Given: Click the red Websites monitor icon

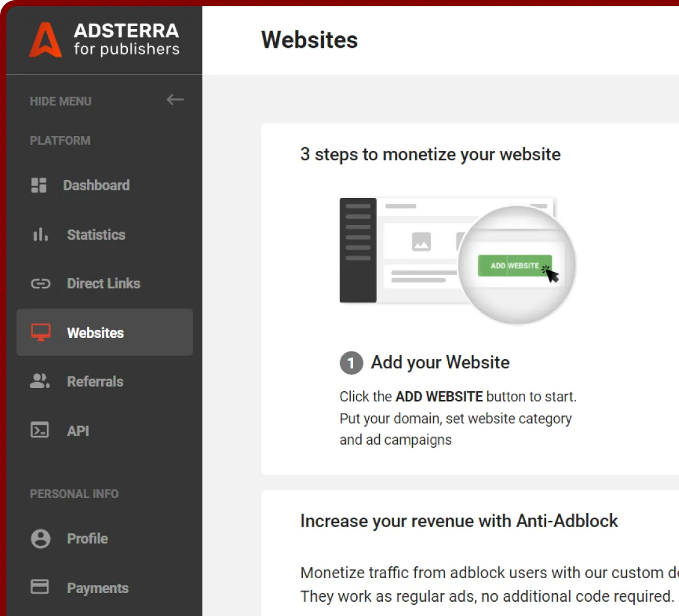Looking at the screenshot, I should pyautogui.click(x=40, y=332).
